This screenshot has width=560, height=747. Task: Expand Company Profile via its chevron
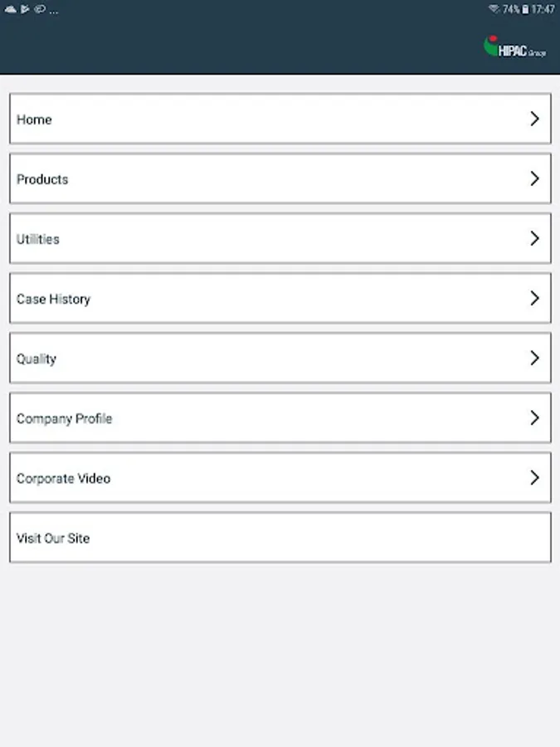click(x=534, y=417)
